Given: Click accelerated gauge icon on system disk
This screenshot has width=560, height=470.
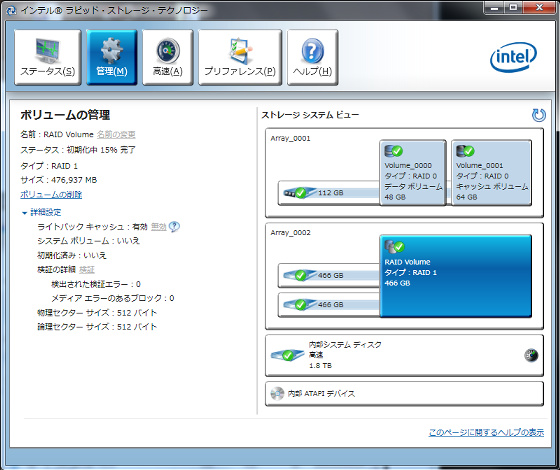Looking at the screenshot, I should [x=531, y=355].
